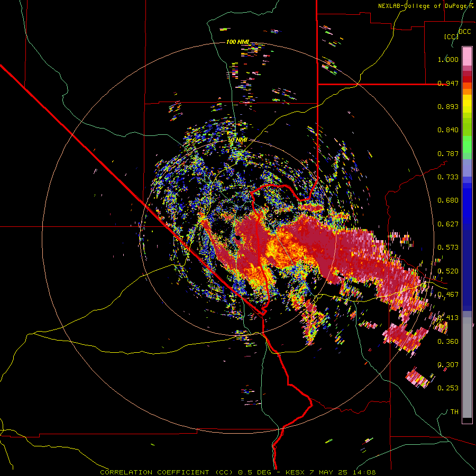Image resolution: width=476 pixels, height=476 pixels.
Task: Pick the bright green segment of the color bar
Action: coord(467,144)
